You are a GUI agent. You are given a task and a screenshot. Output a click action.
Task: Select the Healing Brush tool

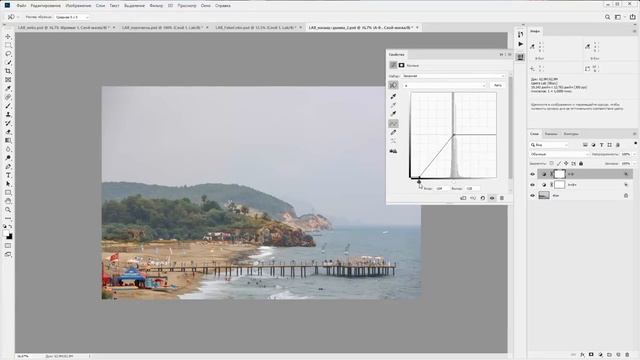pos(8,97)
